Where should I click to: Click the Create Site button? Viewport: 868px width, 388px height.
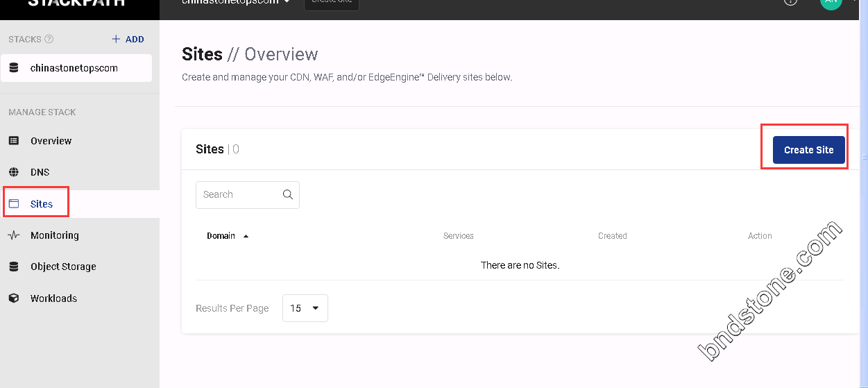(x=809, y=150)
